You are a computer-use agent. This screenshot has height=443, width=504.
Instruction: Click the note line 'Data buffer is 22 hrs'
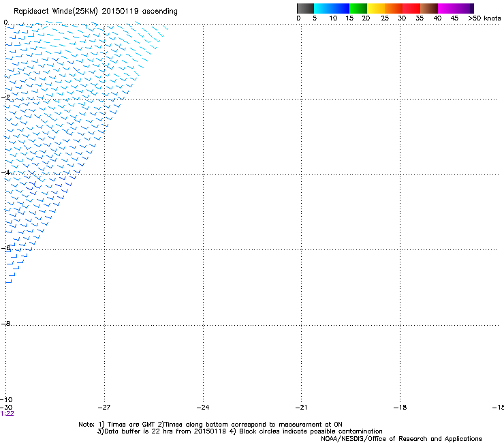point(240,431)
